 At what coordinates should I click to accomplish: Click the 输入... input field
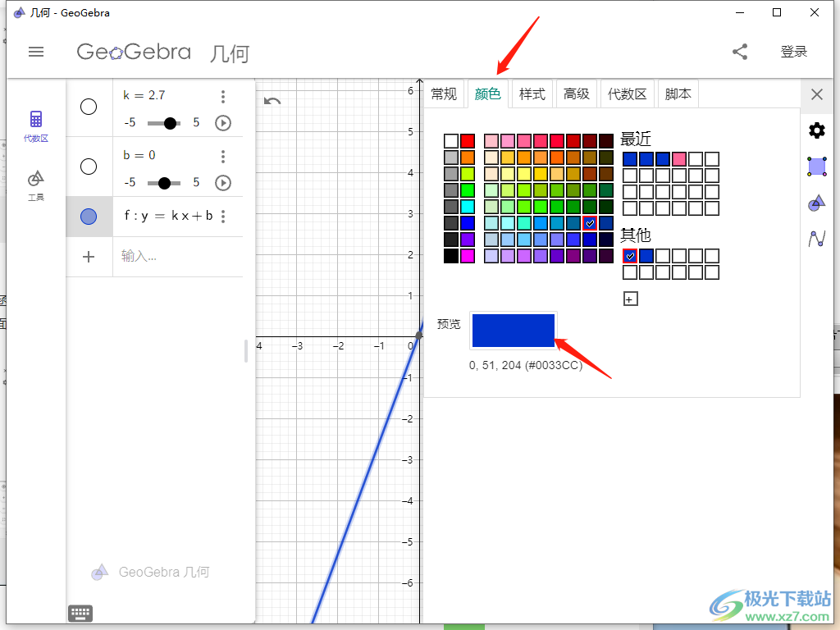[x=178, y=257]
